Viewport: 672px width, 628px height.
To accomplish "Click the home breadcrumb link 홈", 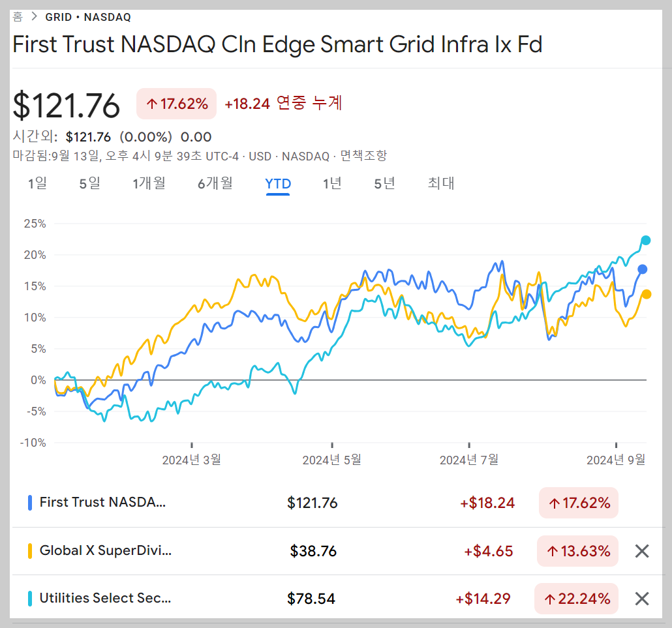I will 18,17.
